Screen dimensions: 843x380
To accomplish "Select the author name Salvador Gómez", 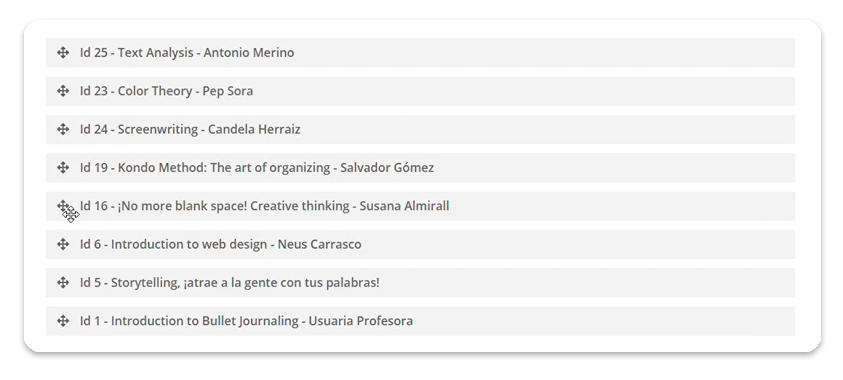I will 387,168.
